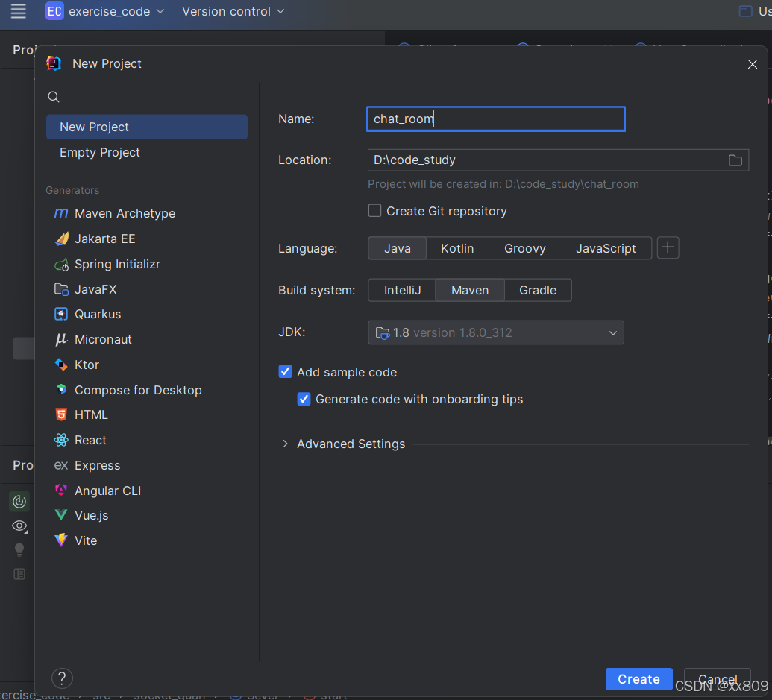Select Gradle build system
This screenshot has width=772, height=700.
(538, 290)
